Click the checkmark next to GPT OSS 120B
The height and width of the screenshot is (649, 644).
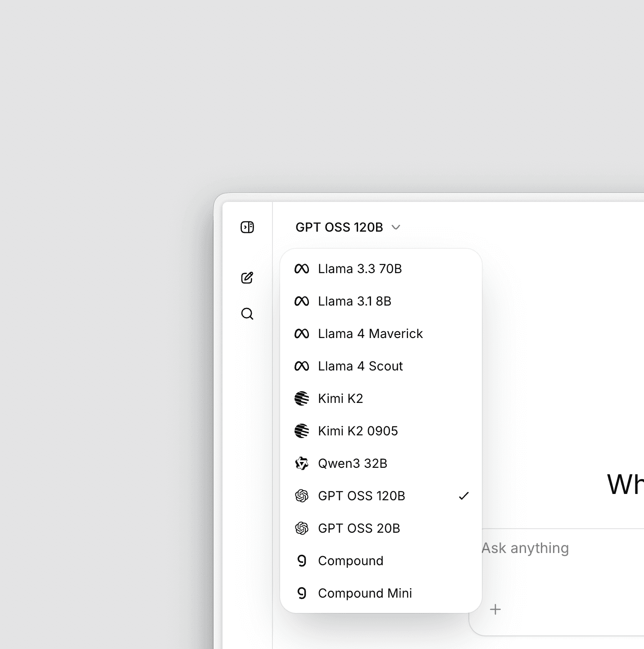point(463,496)
